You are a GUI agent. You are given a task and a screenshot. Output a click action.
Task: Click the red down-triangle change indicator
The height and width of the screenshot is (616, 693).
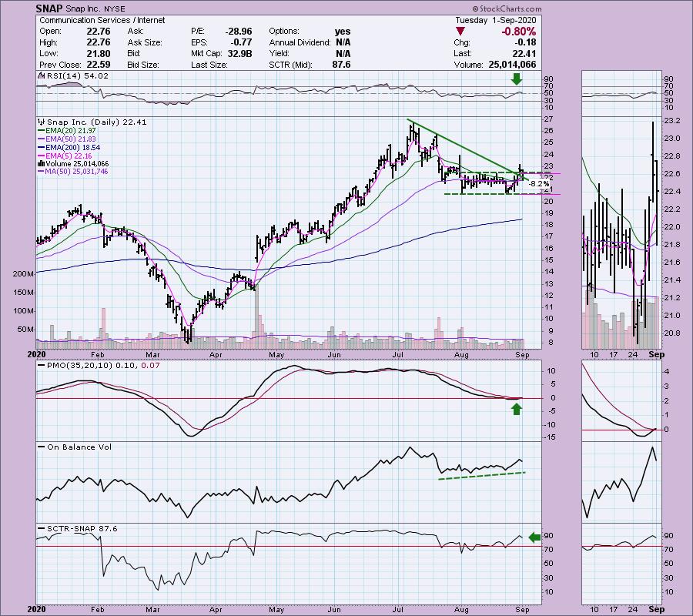point(460,32)
